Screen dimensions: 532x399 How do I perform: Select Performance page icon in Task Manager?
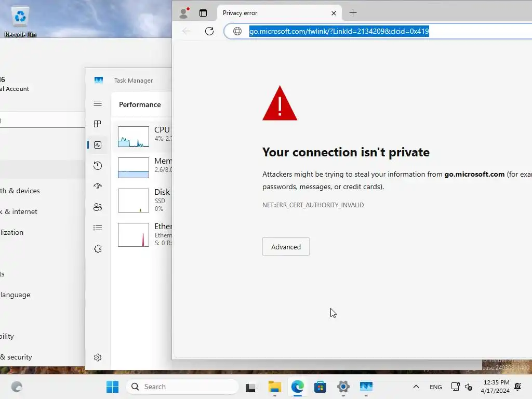98,145
